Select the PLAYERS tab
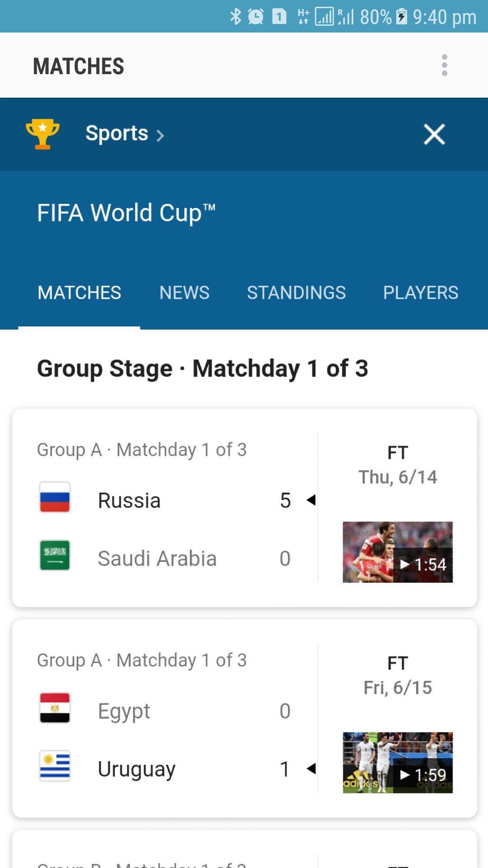 421,292
